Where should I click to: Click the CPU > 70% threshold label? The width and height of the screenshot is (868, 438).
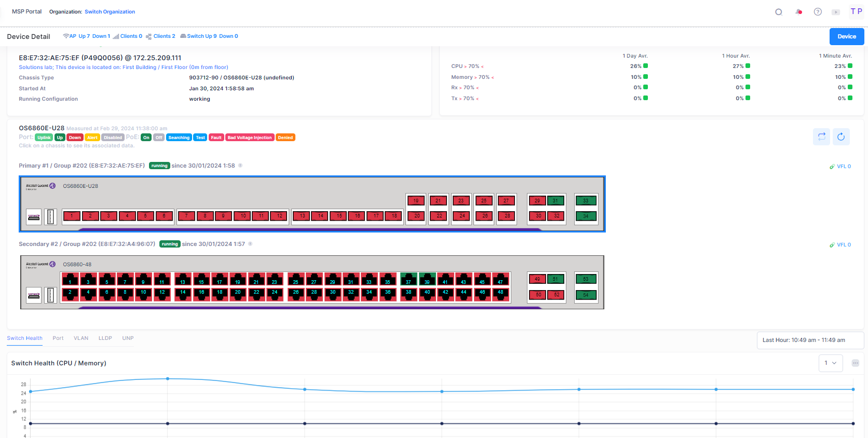tap(467, 66)
